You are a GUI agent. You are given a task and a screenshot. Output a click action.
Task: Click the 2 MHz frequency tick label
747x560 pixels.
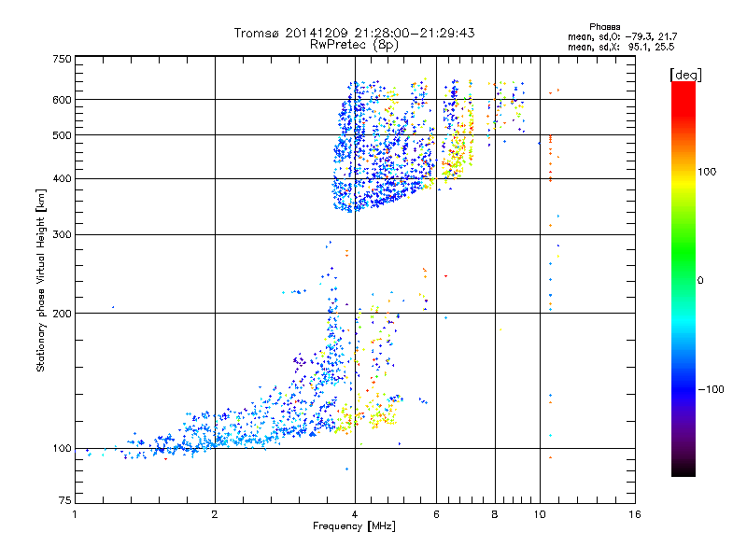pos(215,514)
